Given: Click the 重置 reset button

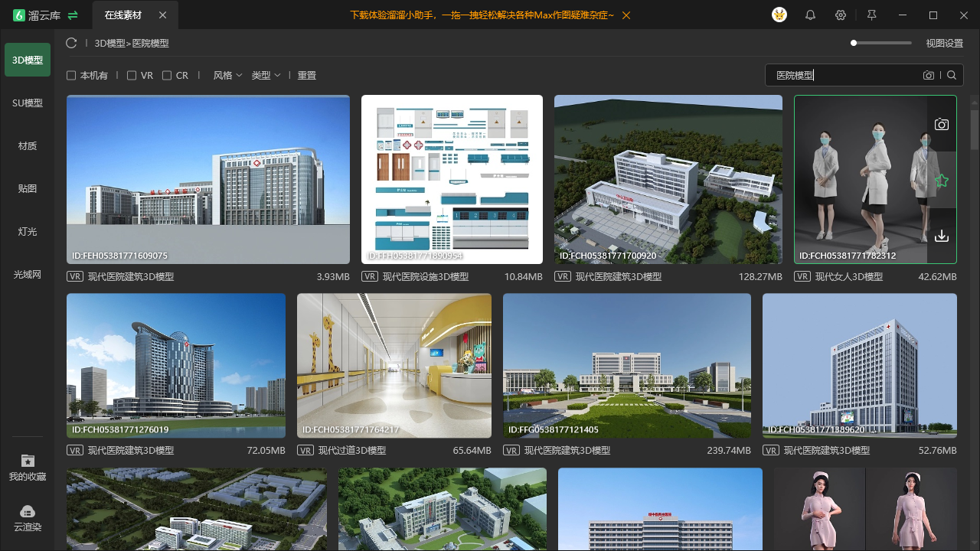Looking at the screenshot, I should (x=307, y=76).
